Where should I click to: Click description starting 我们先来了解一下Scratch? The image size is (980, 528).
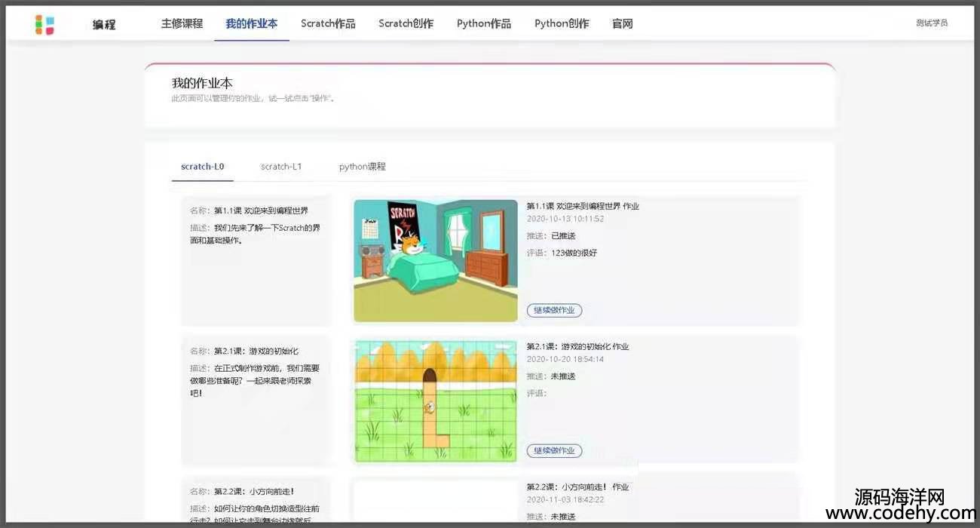pos(256,234)
